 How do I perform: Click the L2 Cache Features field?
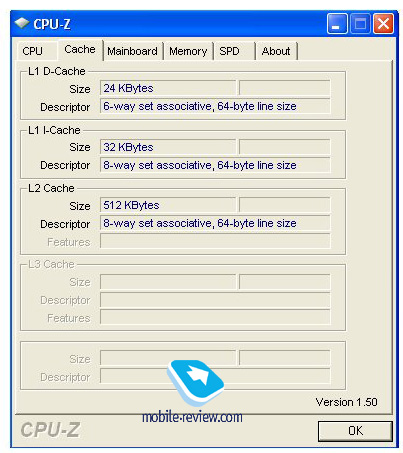[x=215, y=241]
